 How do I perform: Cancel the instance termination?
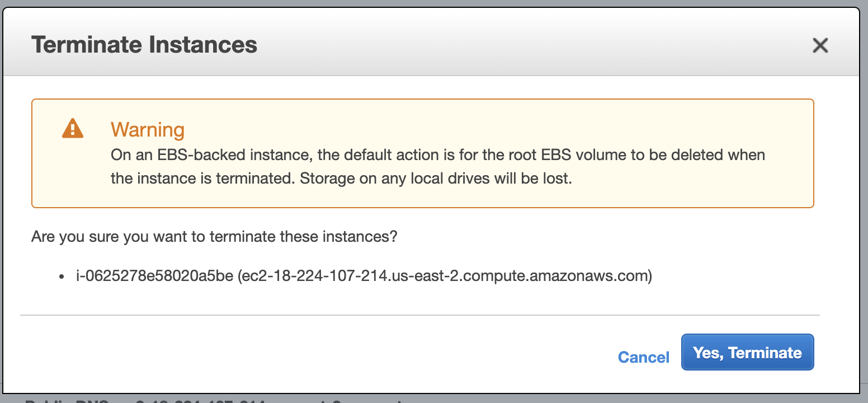(x=643, y=357)
